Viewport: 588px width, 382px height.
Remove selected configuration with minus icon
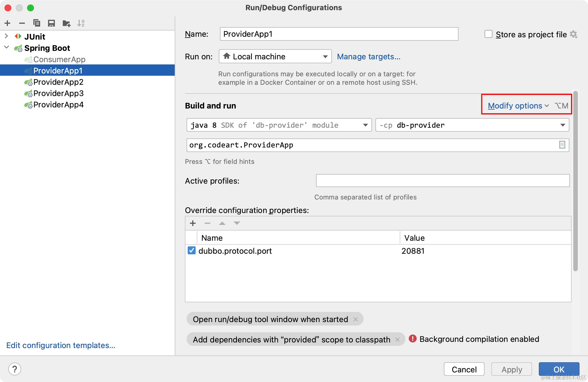coord(22,23)
